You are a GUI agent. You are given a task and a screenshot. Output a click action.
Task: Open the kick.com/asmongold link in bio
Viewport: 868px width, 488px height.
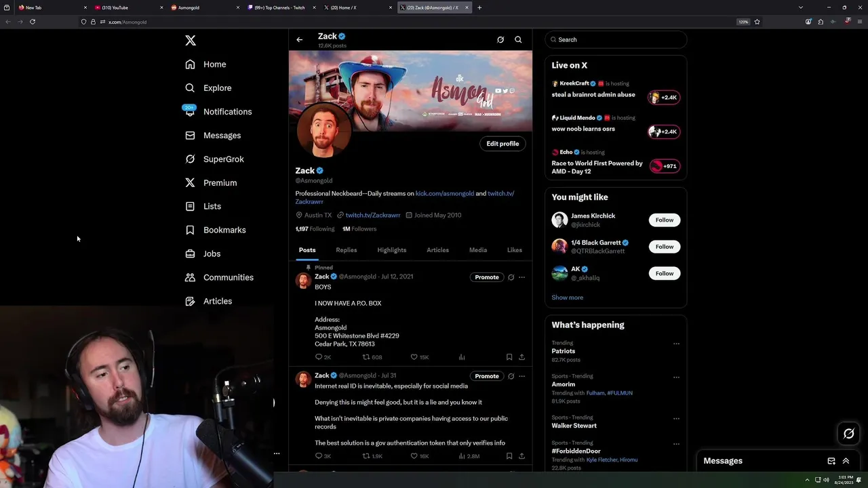[445, 193]
